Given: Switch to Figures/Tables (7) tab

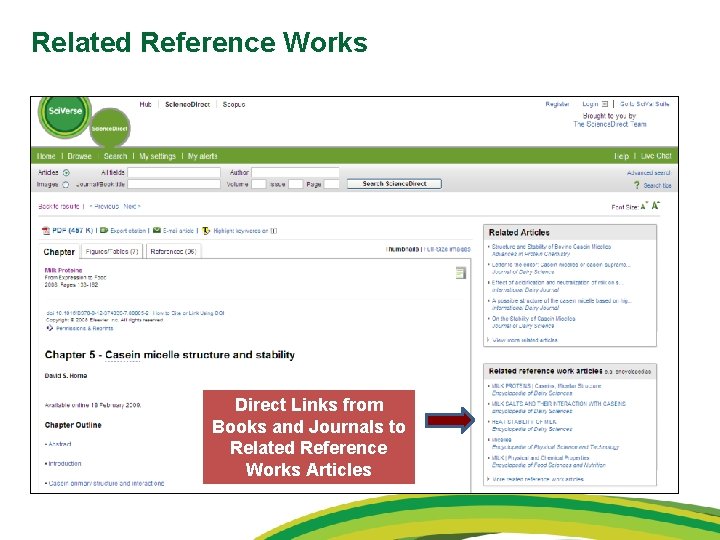Looking at the screenshot, I should pyautogui.click(x=112, y=252).
